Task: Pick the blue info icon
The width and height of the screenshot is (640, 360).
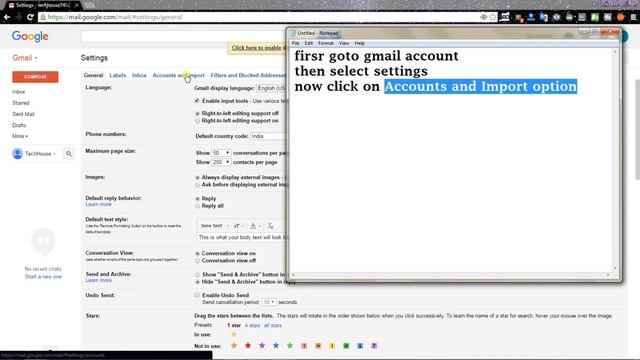Action: 360,346
